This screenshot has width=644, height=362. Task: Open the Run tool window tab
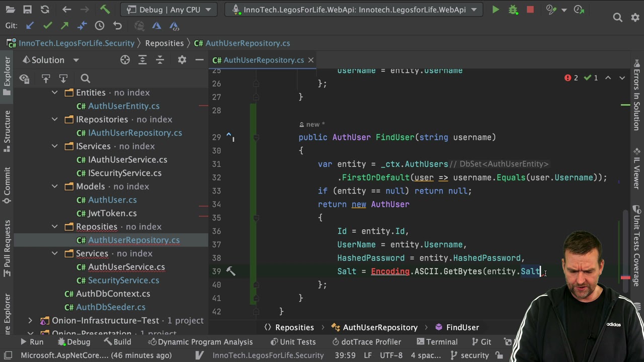tap(31, 342)
